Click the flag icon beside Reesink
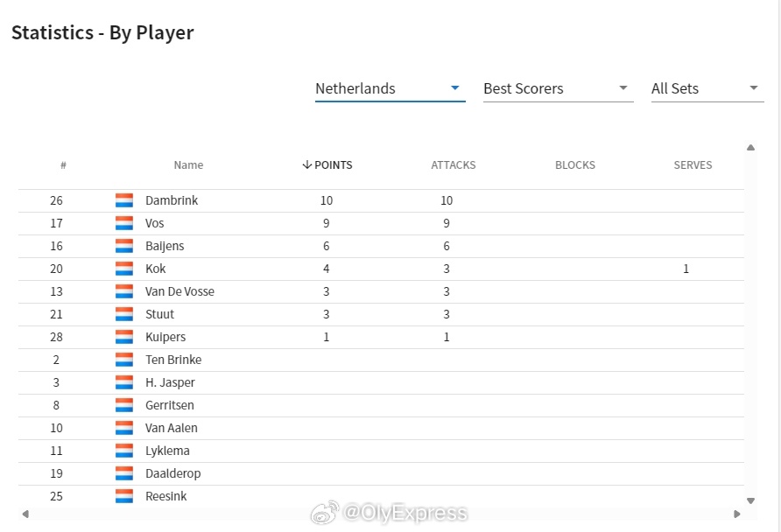The width and height of the screenshot is (781, 532). pyautogui.click(x=124, y=496)
